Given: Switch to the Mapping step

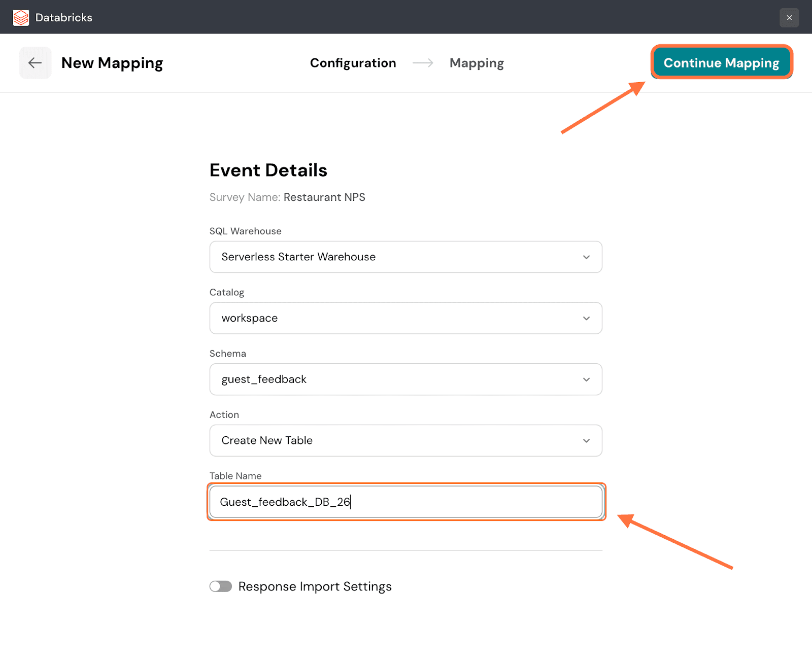Looking at the screenshot, I should [x=477, y=63].
